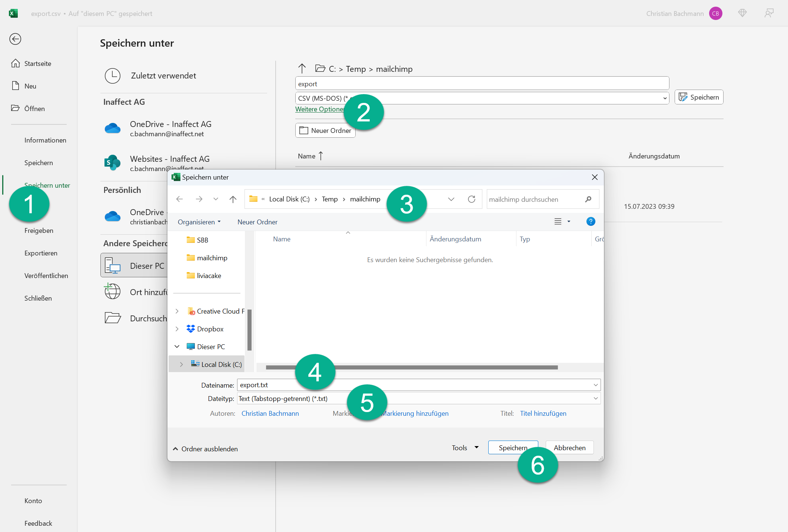788x532 pixels.
Task: Click the refresh icon in dialog address bar
Action: (x=471, y=199)
